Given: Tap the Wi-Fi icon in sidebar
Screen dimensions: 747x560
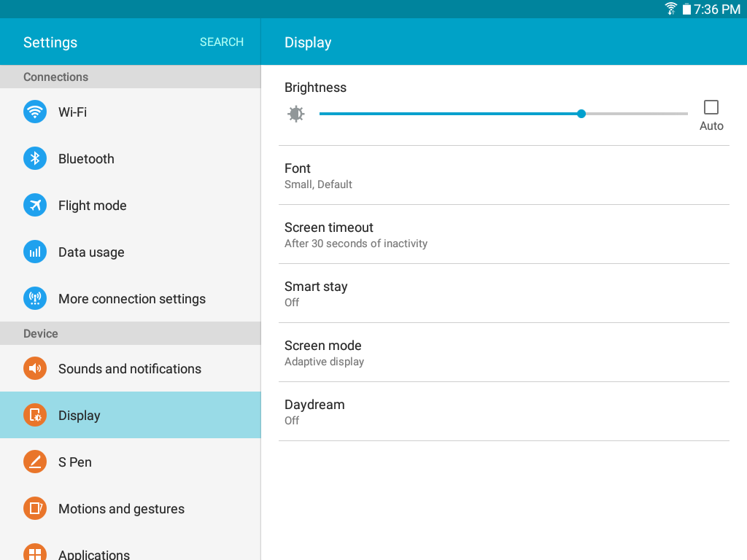Looking at the screenshot, I should tap(35, 112).
